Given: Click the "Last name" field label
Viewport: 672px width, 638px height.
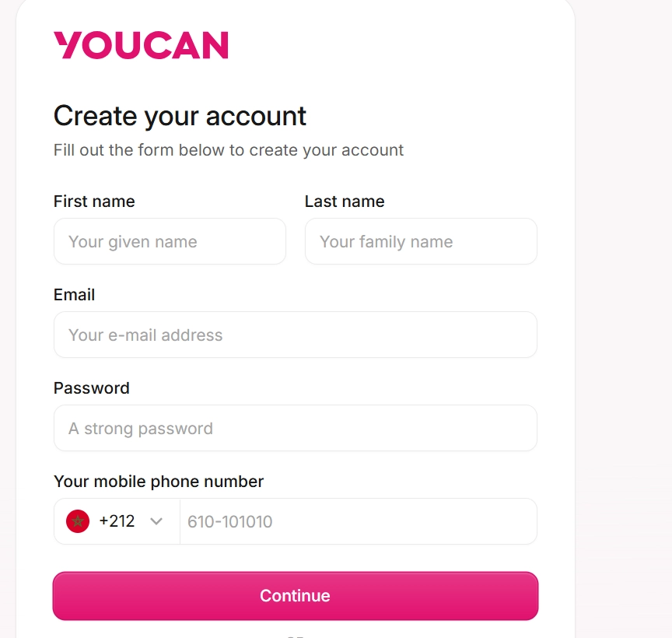Looking at the screenshot, I should coord(345,202).
